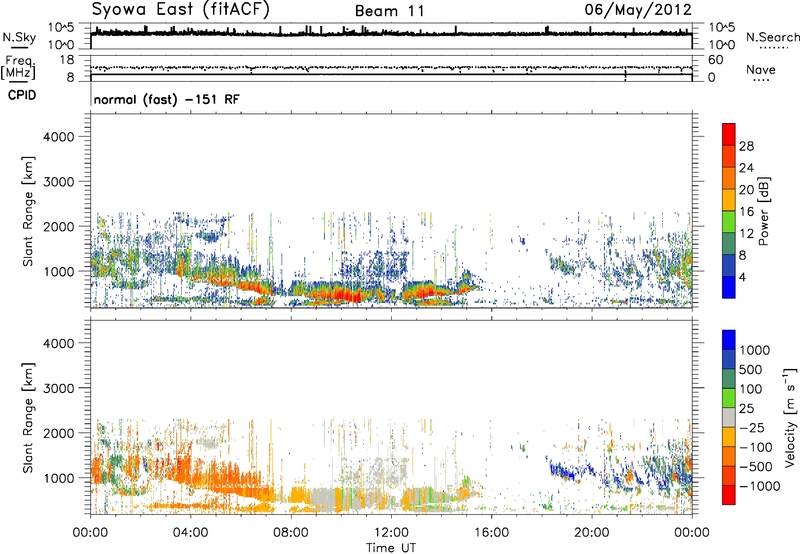
Task: Click the "16:00" time axis tick label
Action: 492,533
